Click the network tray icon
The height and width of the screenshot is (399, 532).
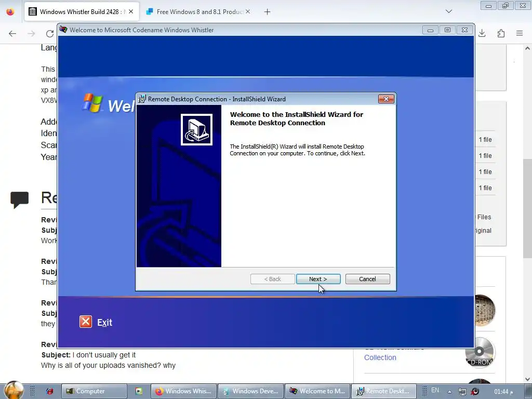[x=462, y=392]
